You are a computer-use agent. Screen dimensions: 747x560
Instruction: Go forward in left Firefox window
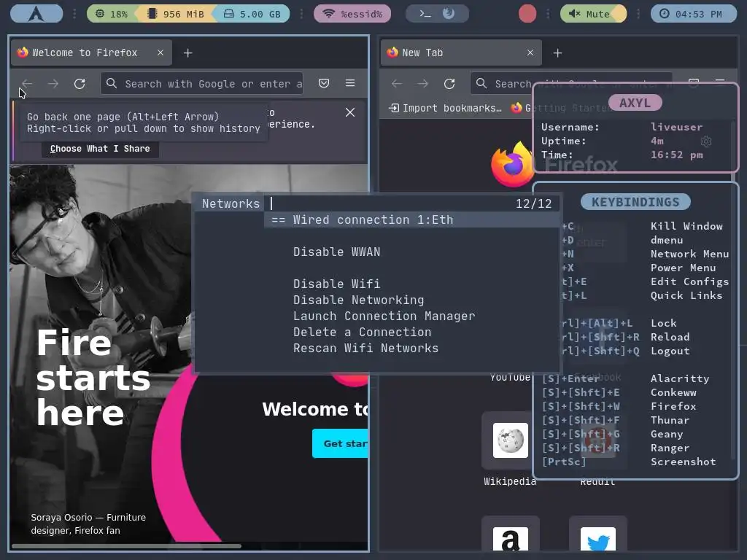(x=53, y=84)
